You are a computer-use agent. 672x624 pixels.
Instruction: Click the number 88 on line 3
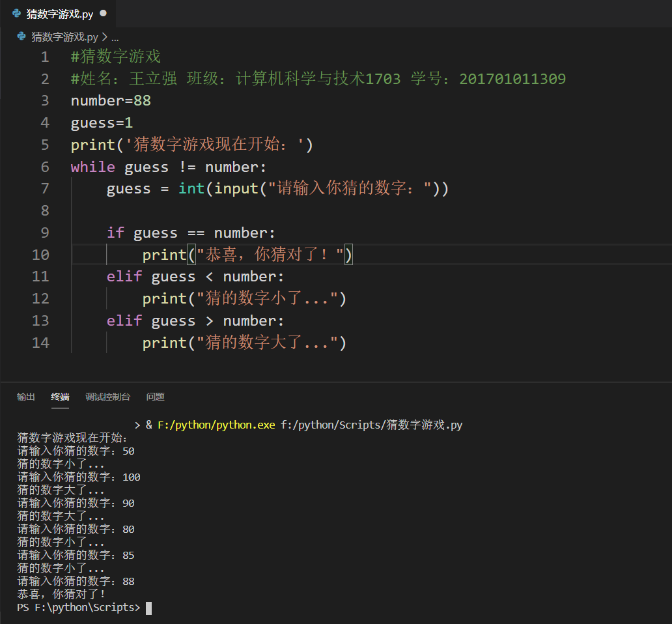pos(143,100)
